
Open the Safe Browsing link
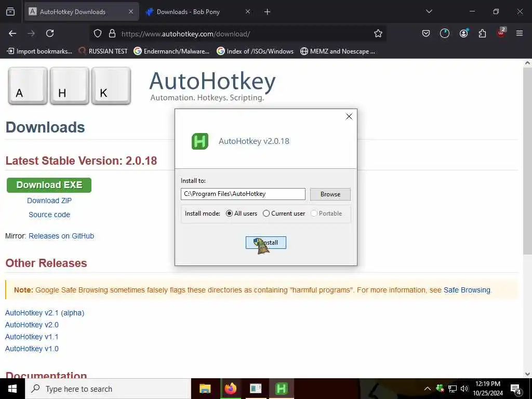pyautogui.click(x=467, y=290)
